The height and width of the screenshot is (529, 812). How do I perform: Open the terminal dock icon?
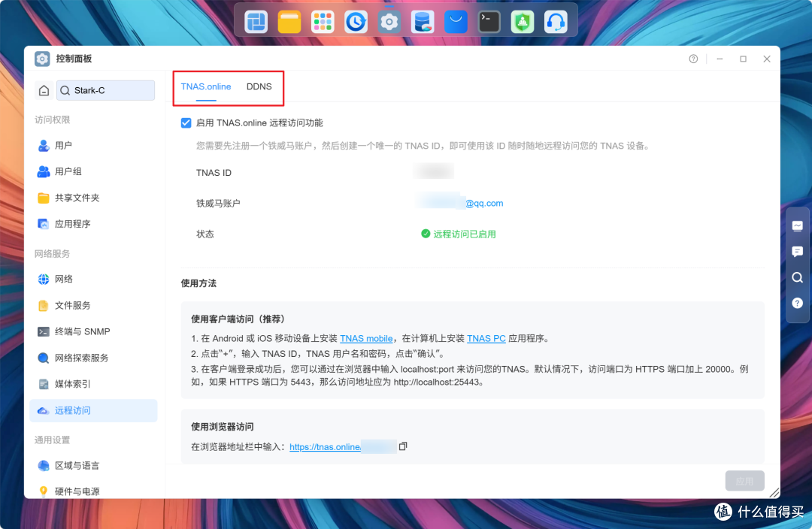489,23
